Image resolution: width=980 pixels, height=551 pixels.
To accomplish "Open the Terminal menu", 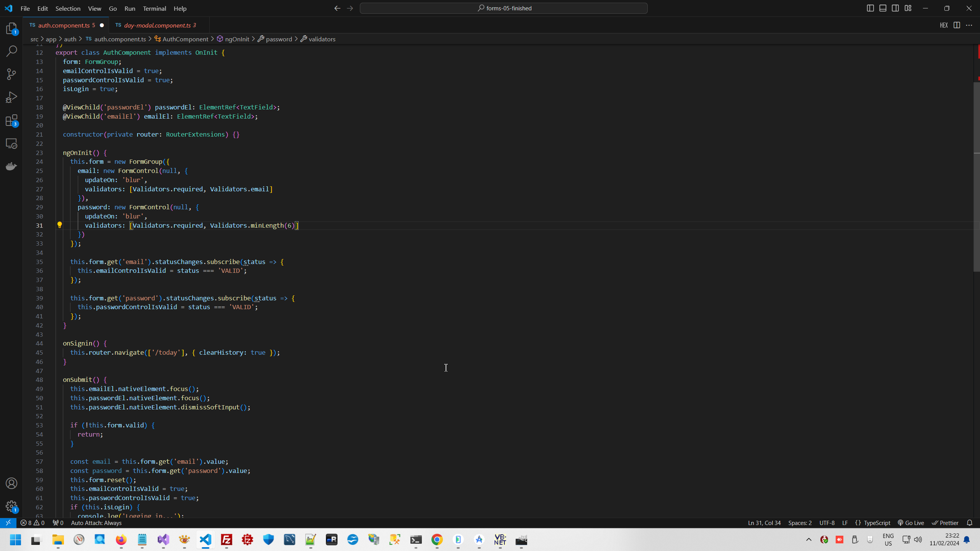I will (x=154, y=8).
